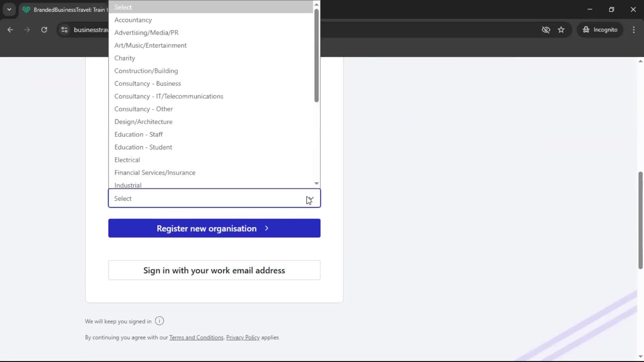Open site information settings in address bar
The image size is (644, 362).
tap(64, 29)
